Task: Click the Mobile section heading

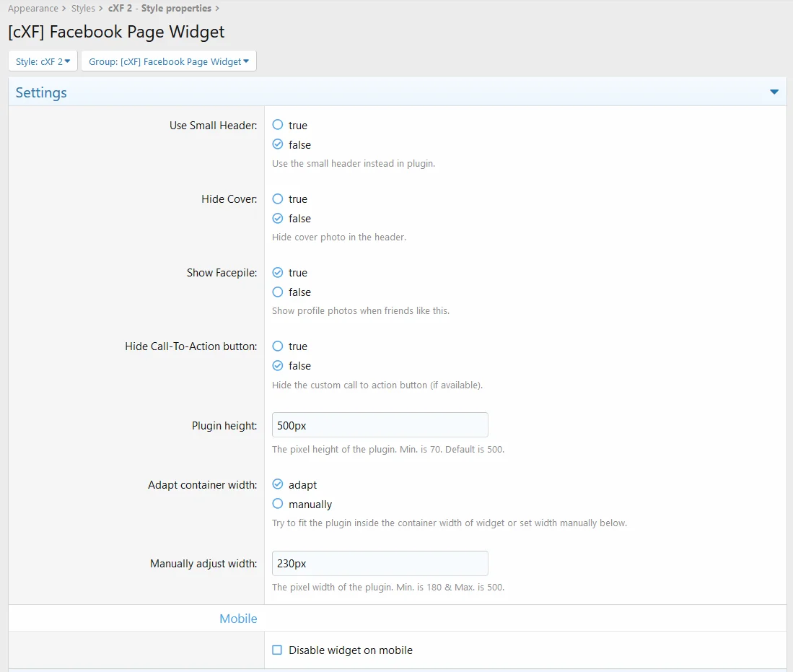Action: 238,619
